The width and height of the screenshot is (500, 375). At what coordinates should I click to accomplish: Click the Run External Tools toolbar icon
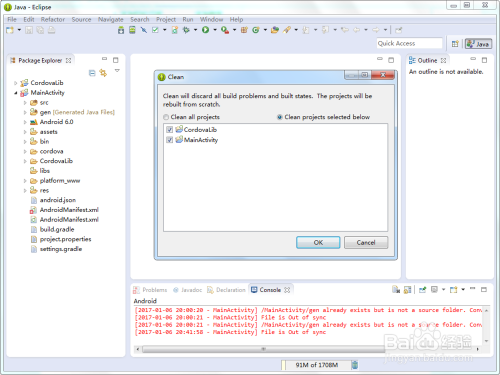(225, 30)
